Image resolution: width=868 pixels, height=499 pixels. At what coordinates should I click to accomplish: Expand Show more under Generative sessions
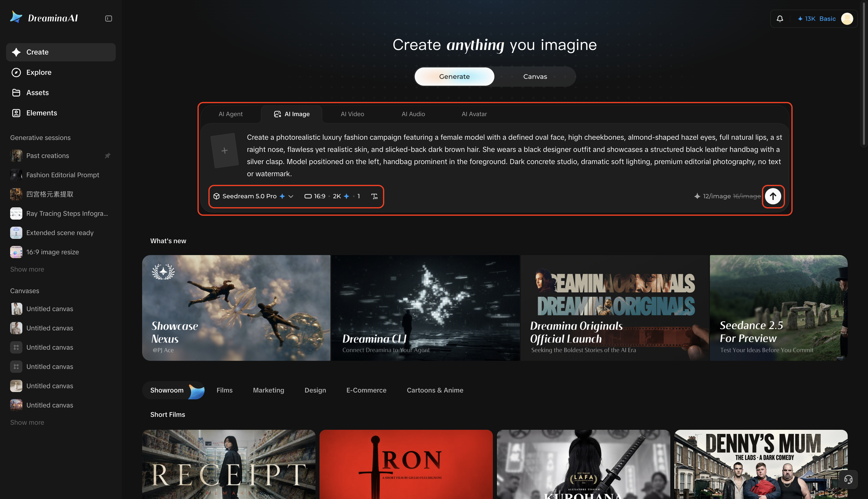(27, 269)
